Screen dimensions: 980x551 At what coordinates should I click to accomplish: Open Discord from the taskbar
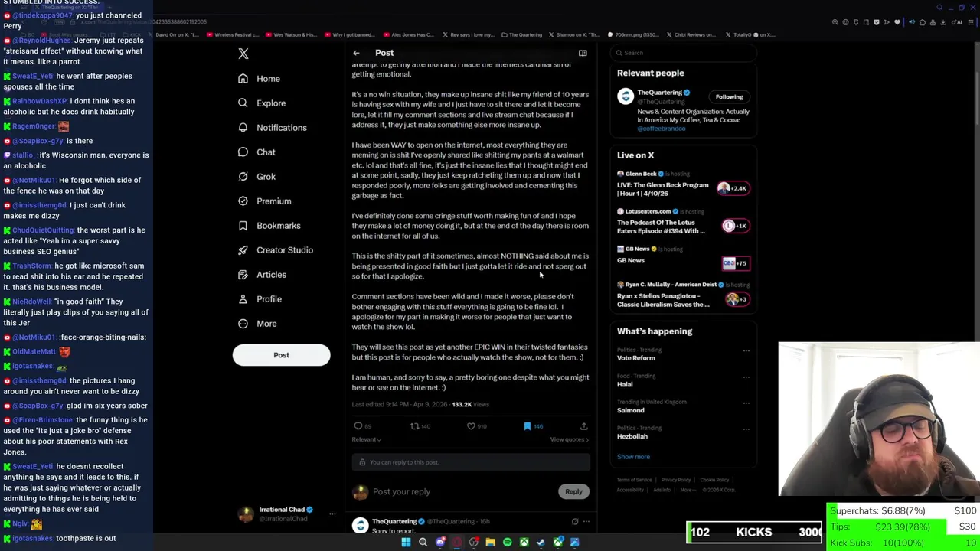click(x=440, y=543)
